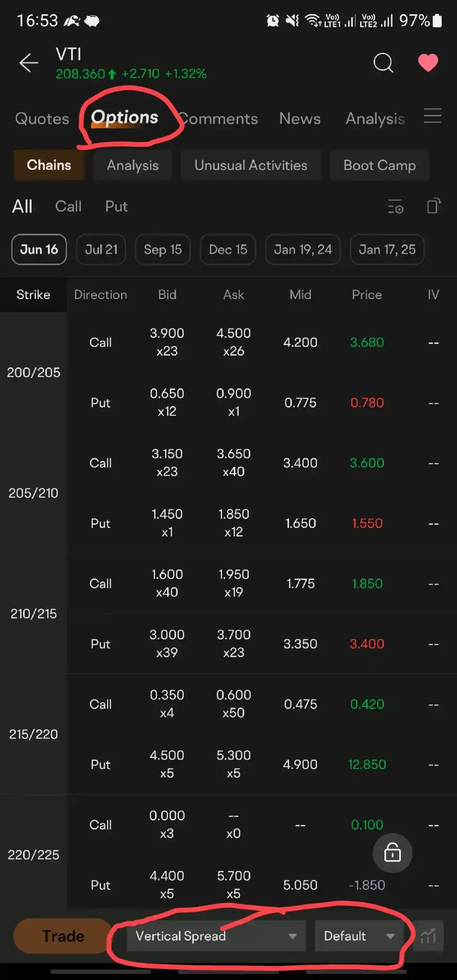Open the search magnifier icon
This screenshot has width=457, height=980.
383,62
